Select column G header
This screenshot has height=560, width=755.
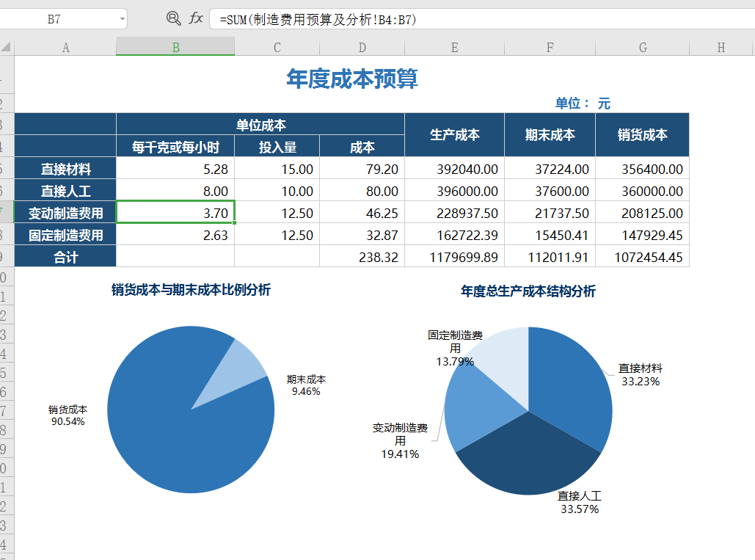(x=642, y=46)
